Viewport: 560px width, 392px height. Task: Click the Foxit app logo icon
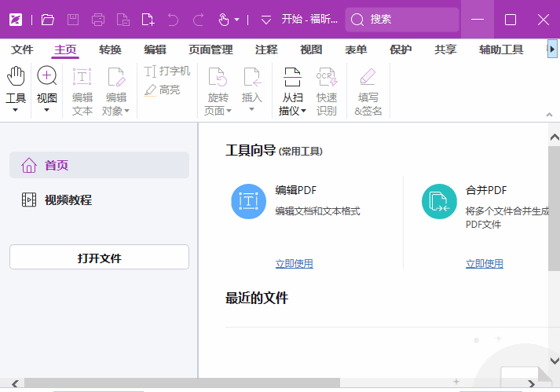point(16,20)
